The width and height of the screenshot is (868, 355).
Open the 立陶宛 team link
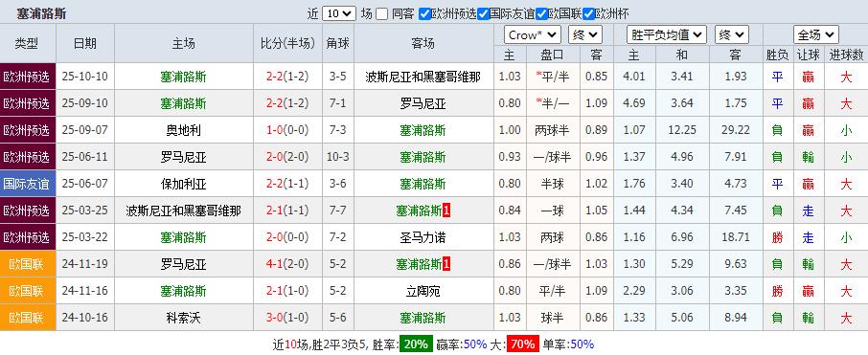click(x=423, y=292)
